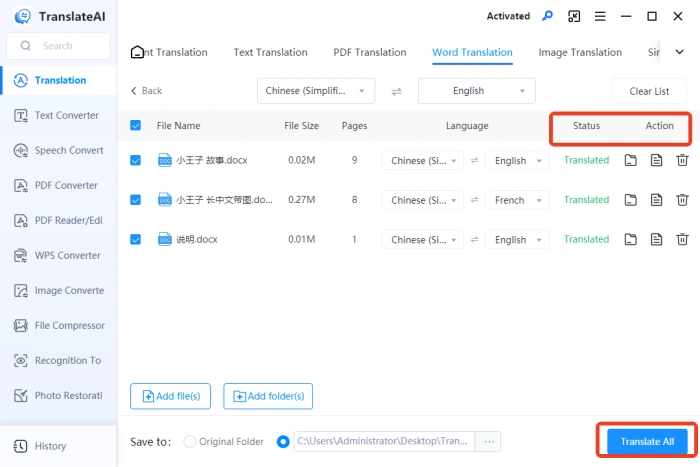Click the 小王子 故事.docx file name
The height and width of the screenshot is (467, 700).
[x=212, y=160]
